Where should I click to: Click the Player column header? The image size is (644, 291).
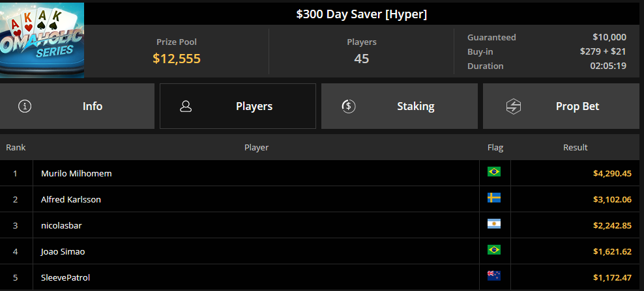(x=256, y=147)
